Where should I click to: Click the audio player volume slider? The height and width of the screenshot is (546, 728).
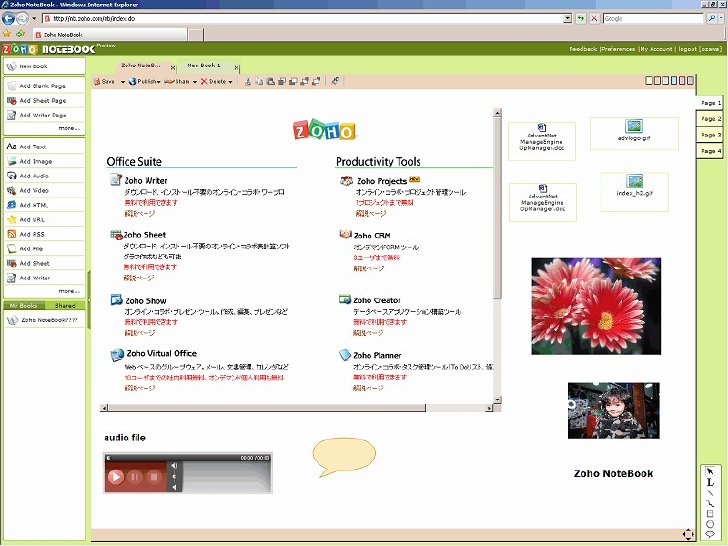click(x=174, y=476)
